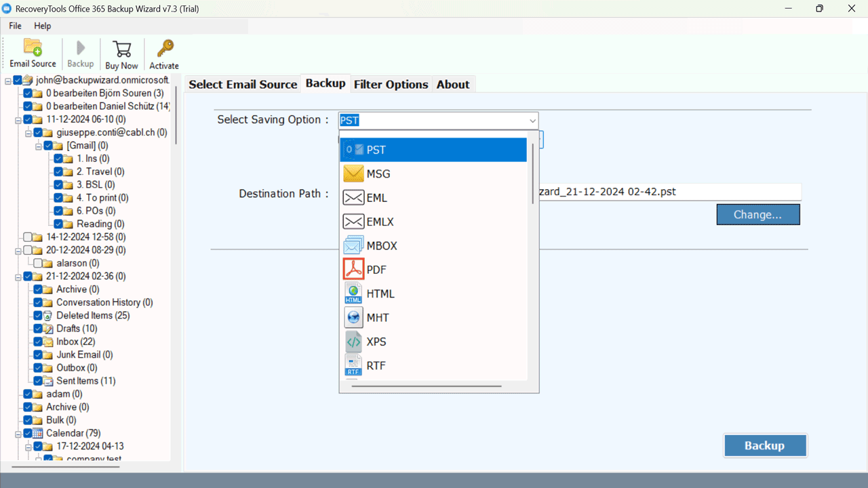Click the Outbox folder icon

pos(48,368)
